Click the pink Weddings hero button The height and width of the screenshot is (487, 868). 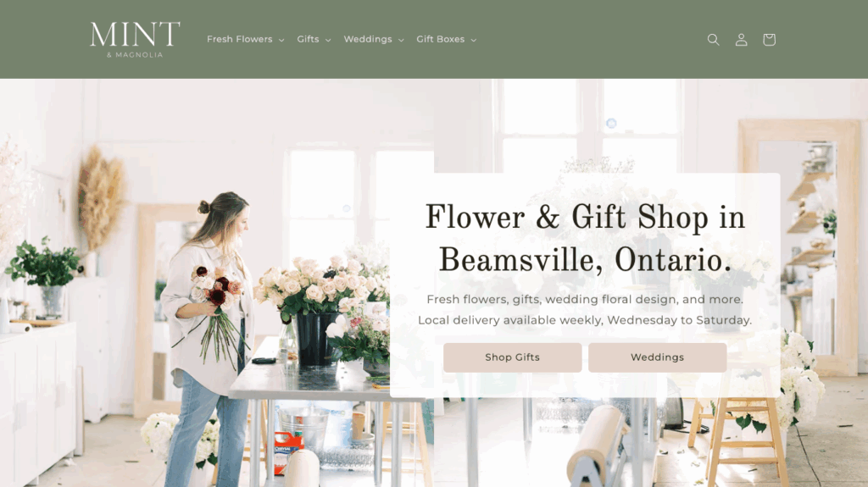click(657, 357)
